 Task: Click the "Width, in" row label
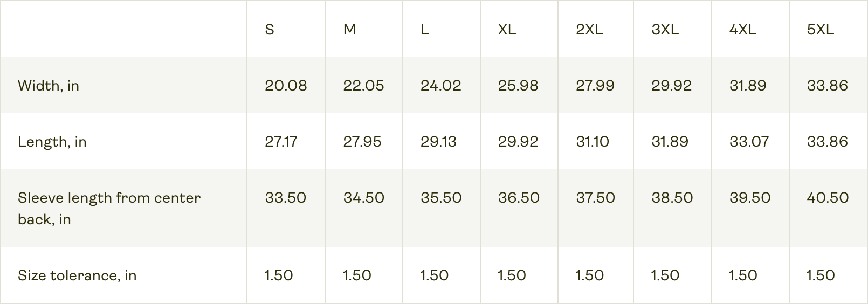(49, 86)
